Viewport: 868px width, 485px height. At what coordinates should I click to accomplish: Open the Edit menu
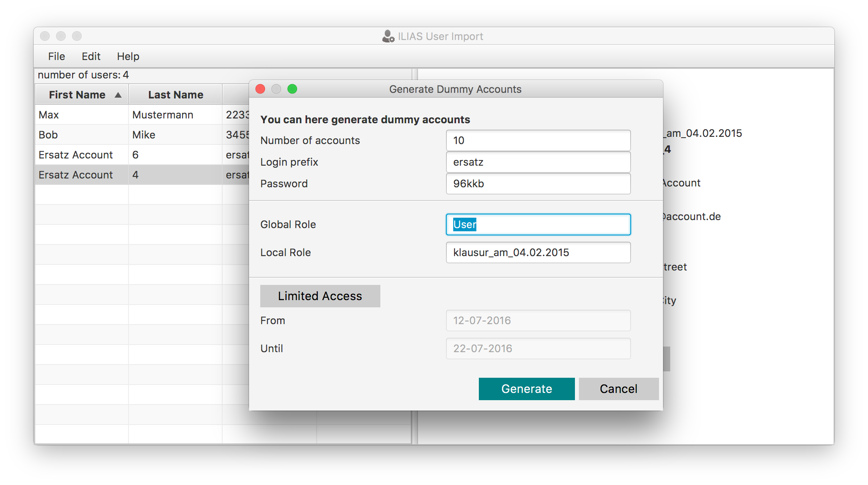point(91,56)
